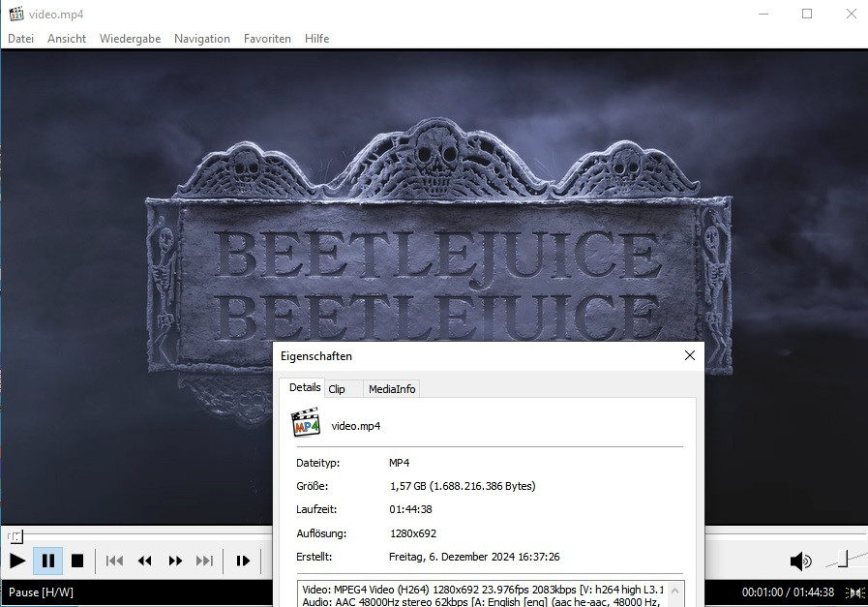Open the Hilfe menu

tap(316, 39)
